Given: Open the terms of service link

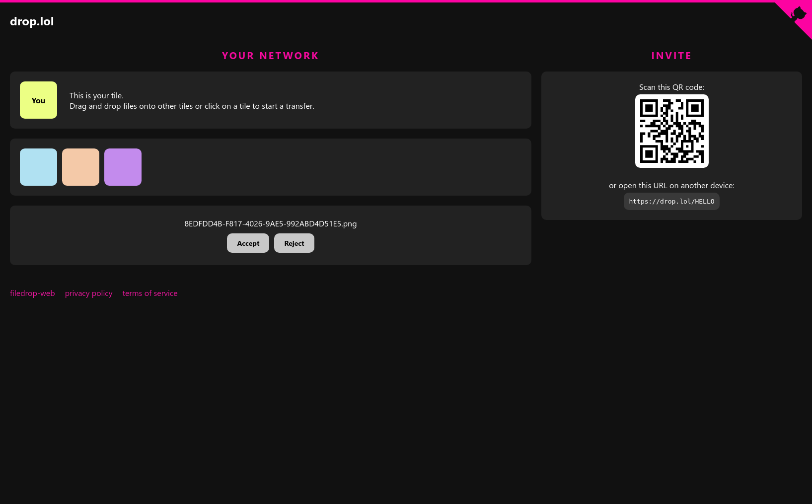Looking at the screenshot, I should [150, 293].
